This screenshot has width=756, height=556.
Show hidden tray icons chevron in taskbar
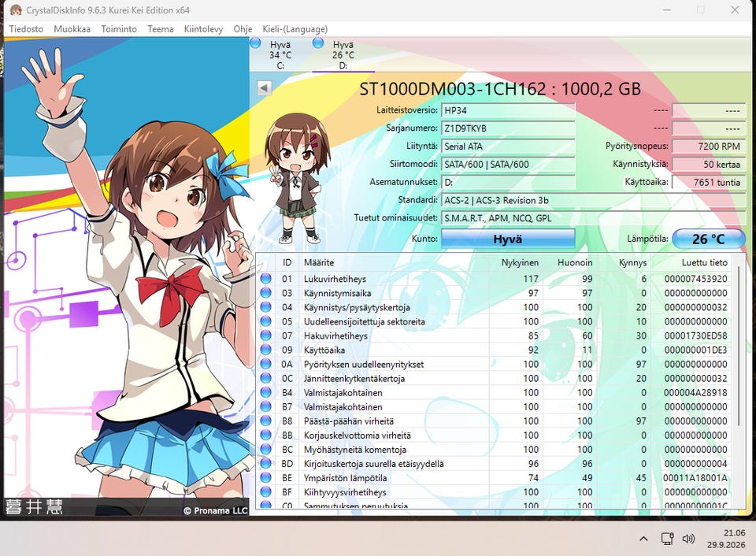(x=643, y=539)
